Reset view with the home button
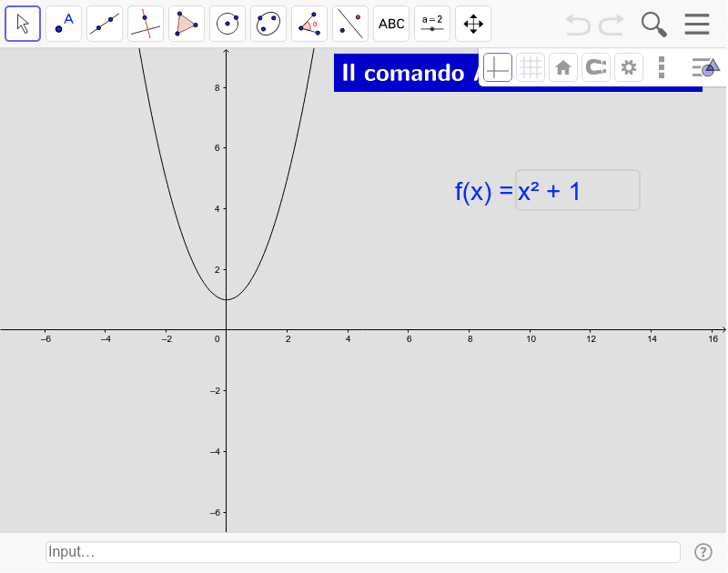The image size is (728, 573). coord(563,67)
